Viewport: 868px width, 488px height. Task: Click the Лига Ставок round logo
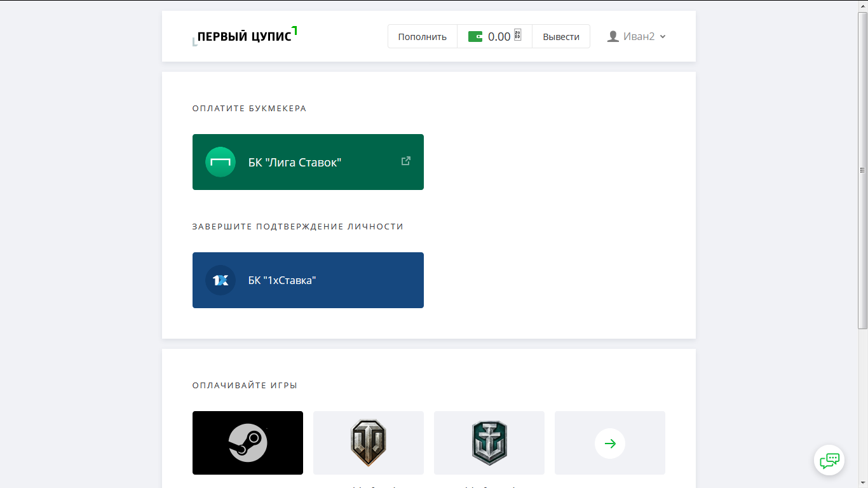click(x=220, y=162)
